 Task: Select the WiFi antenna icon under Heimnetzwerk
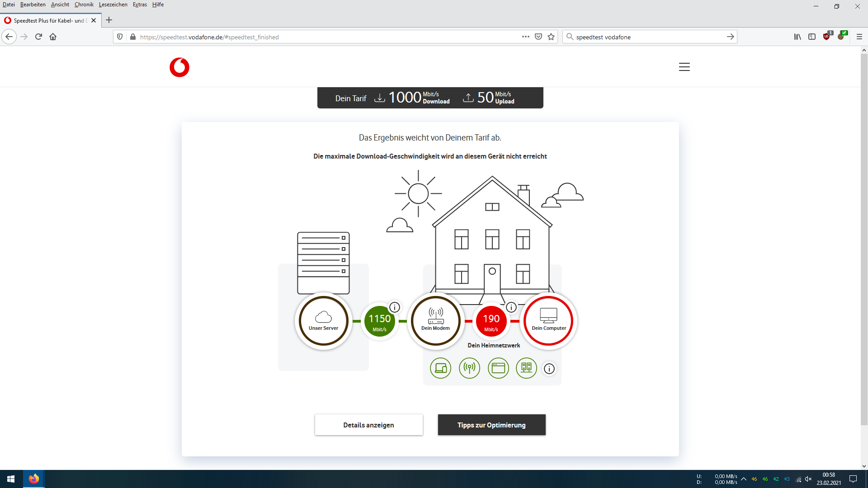coord(469,368)
